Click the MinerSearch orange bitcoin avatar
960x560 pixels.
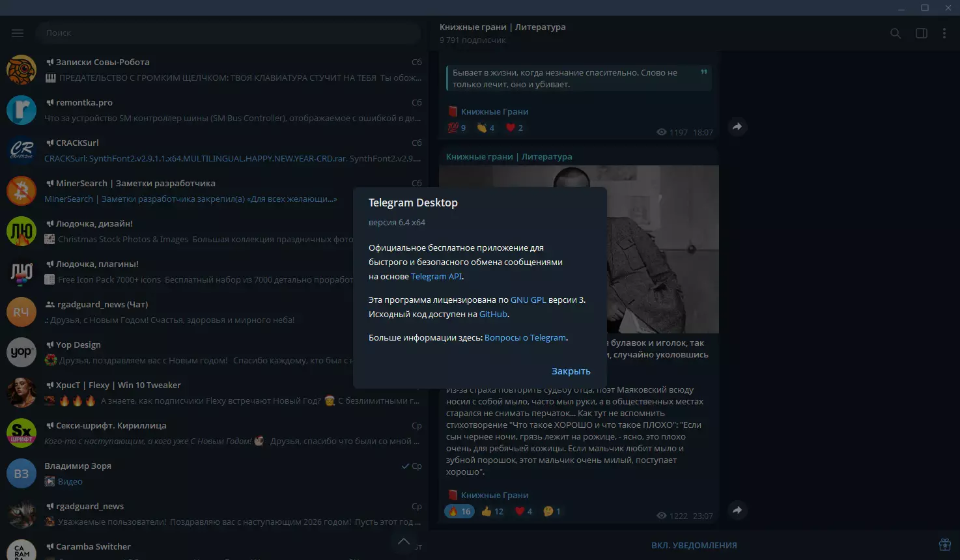point(21,191)
